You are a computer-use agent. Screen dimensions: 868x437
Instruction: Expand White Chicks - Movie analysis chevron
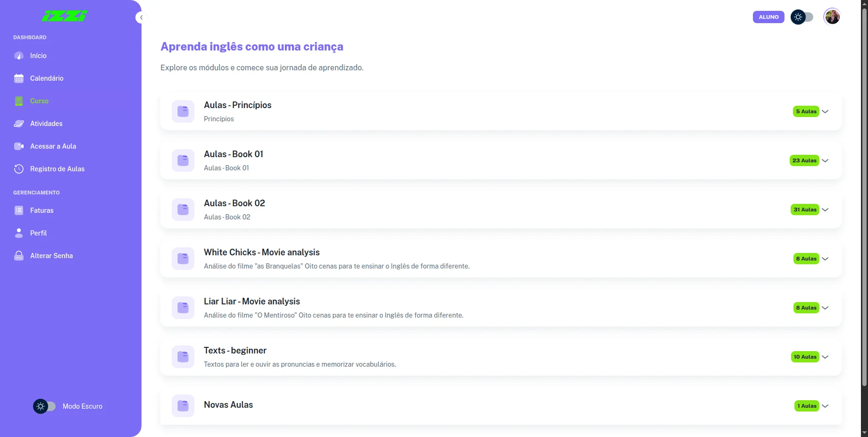825,259
